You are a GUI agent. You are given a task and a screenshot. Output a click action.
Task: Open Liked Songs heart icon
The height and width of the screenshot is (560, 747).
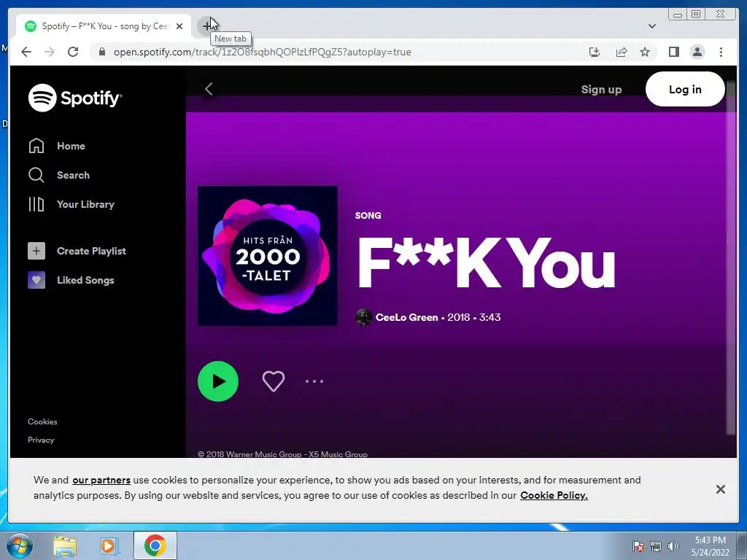pos(36,280)
